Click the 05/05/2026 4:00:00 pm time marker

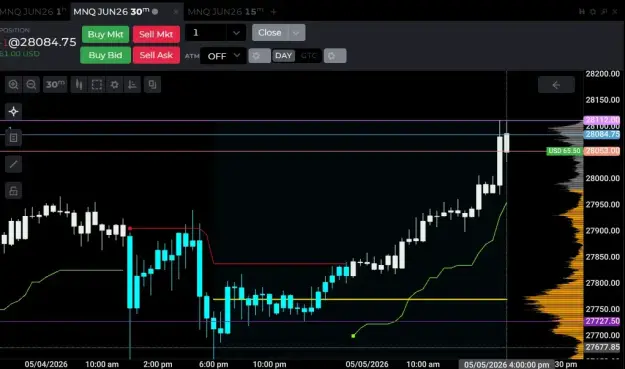coord(506,364)
